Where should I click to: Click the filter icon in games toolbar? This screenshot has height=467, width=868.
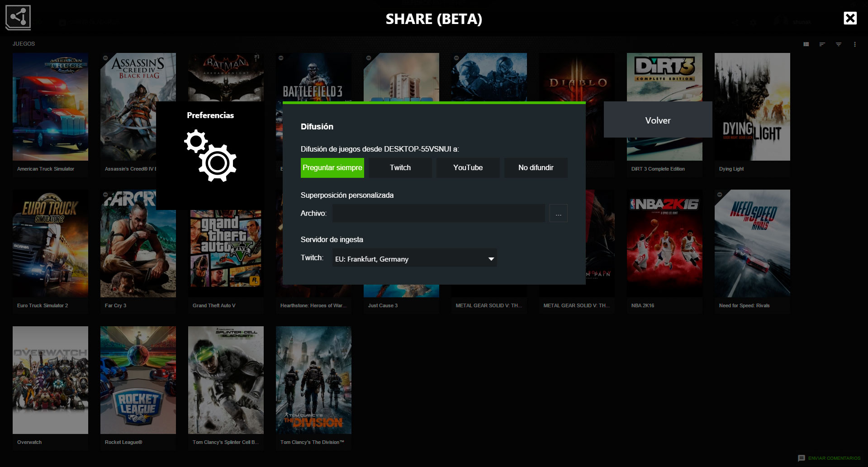839,44
